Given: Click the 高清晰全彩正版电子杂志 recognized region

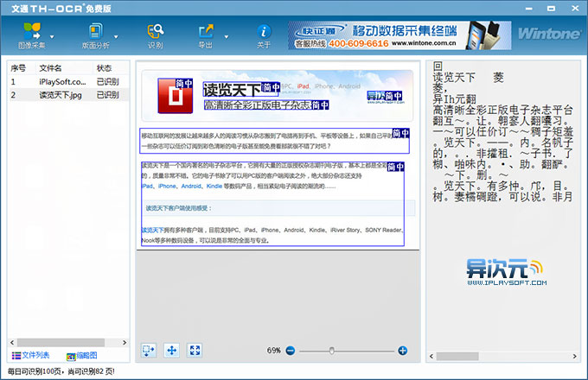Looking at the screenshot, I should (266, 105).
